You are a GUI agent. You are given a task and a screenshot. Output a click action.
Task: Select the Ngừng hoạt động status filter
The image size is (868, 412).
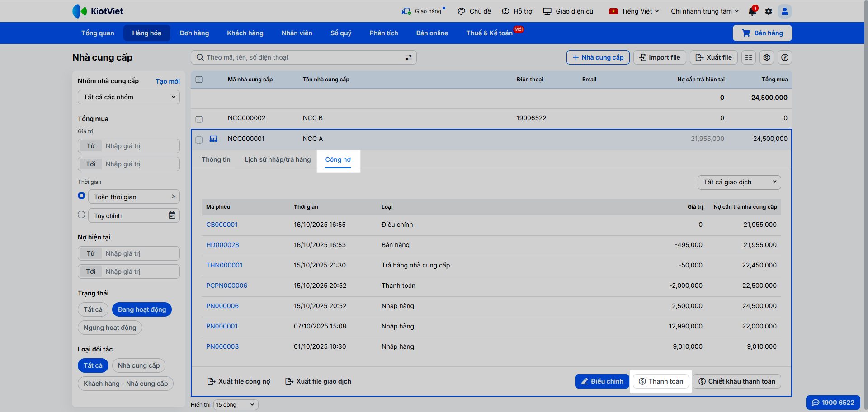point(110,328)
